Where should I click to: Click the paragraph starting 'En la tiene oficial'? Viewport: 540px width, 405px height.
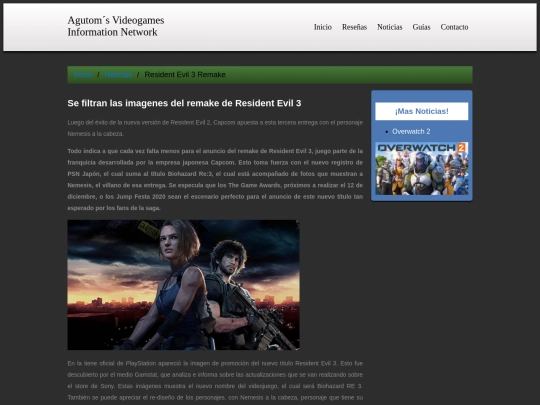click(x=215, y=382)
